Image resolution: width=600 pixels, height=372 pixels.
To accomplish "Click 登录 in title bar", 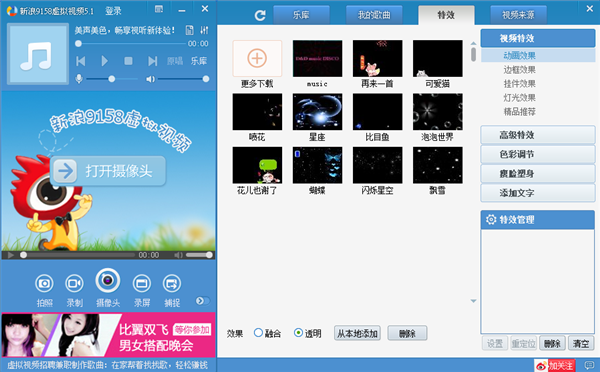I will 113,11.
